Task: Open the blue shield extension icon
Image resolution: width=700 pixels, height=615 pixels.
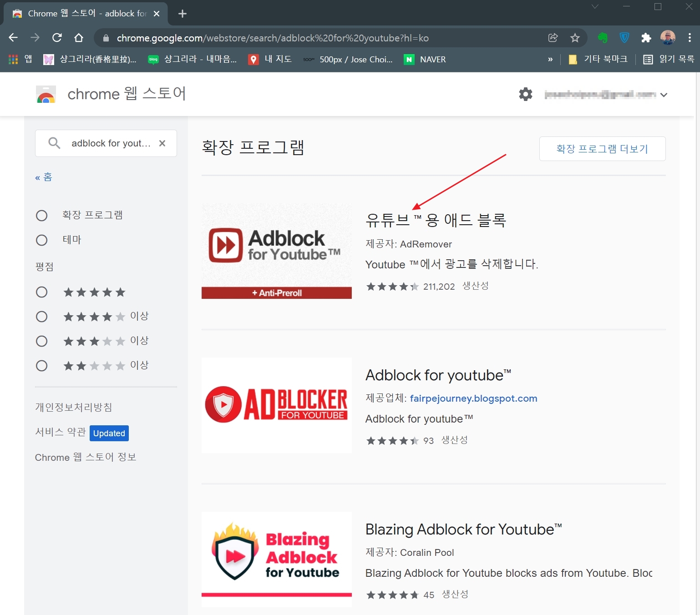Action: coord(624,38)
